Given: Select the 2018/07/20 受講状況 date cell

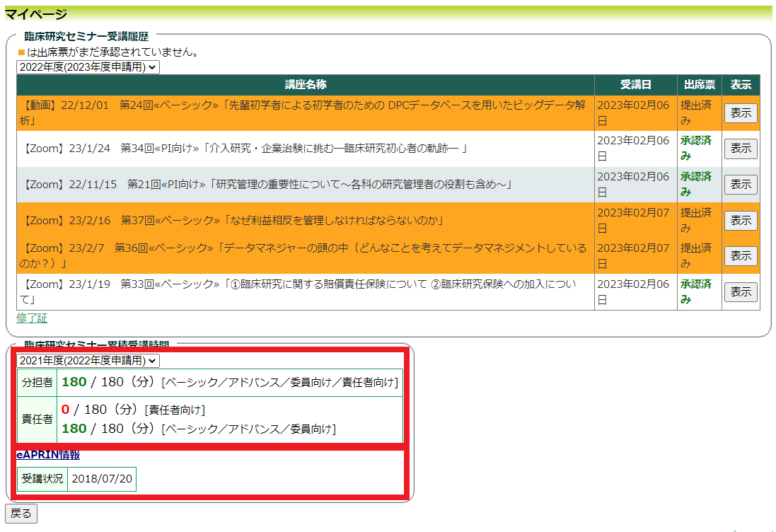Looking at the screenshot, I should click(102, 479).
